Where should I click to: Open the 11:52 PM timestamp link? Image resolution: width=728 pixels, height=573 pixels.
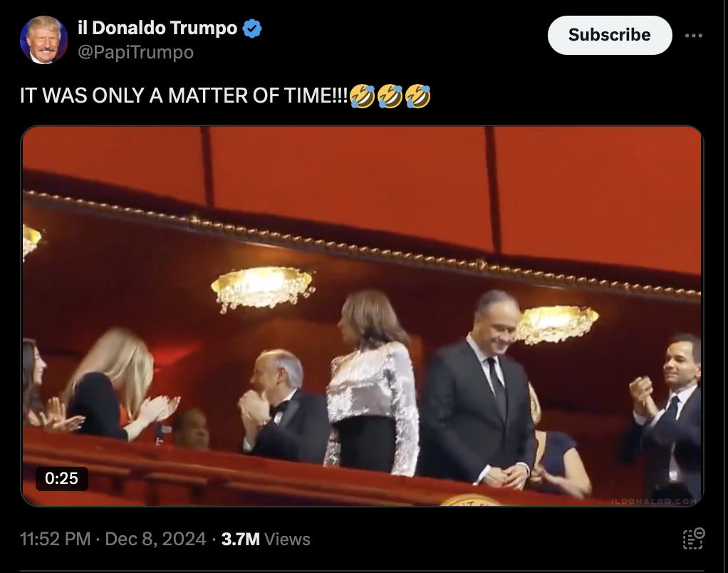(x=56, y=539)
